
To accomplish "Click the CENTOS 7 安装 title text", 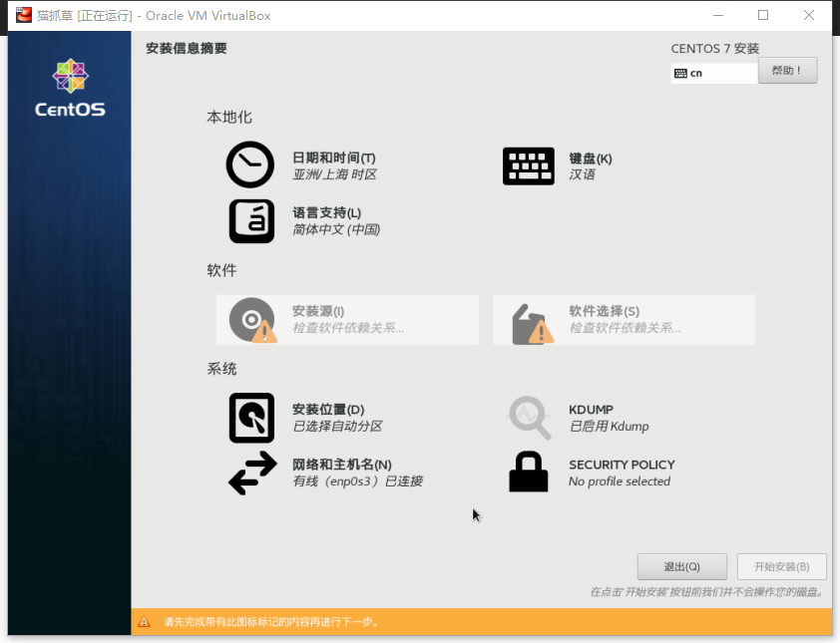I will point(715,49).
